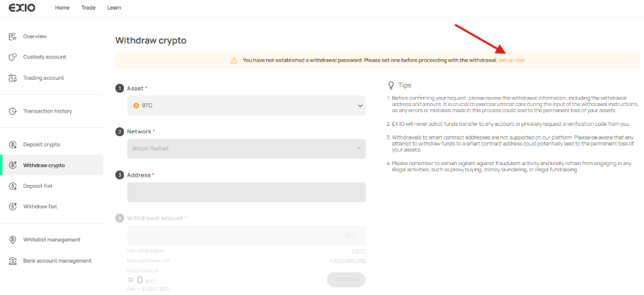Click the Withdrawal amount field
The height and width of the screenshot is (295, 644).
coord(234,235)
